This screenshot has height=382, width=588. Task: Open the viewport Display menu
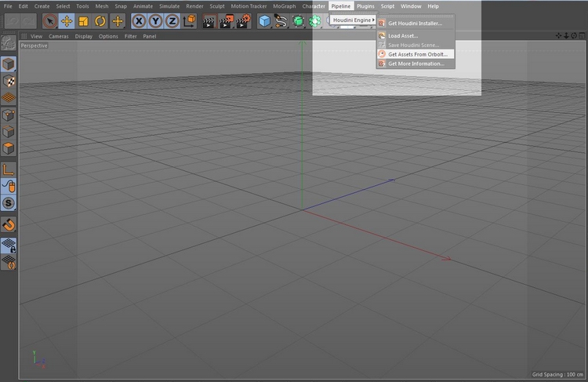coord(83,36)
